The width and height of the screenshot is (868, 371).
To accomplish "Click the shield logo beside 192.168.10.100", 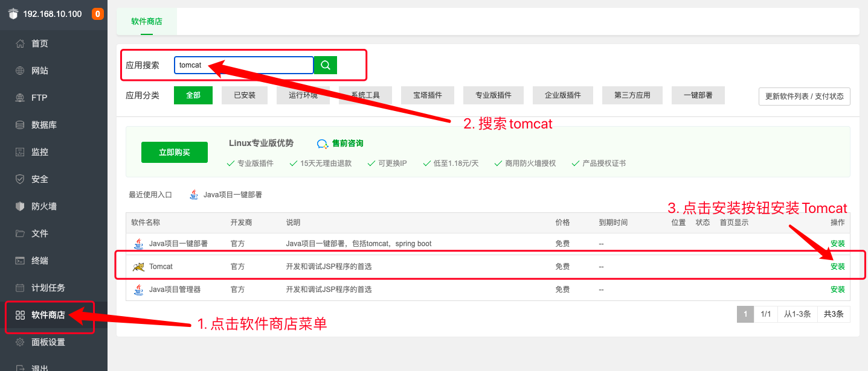I will [x=13, y=14].
